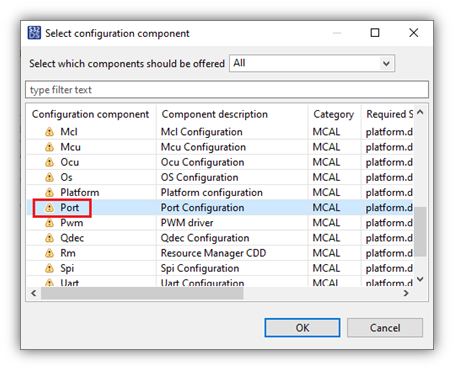Click the horizontal scrollbar right arrow
Image resolution: width=454 pixels, height=370 pixels.
(x=406, y=293)
